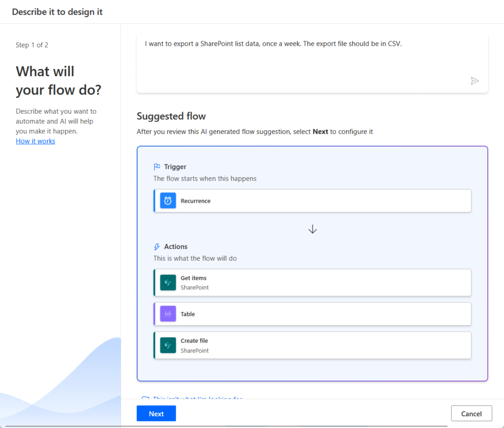Viewport: 504px width, 428px height.
Task: Select the Create file action card
Action: click(313, 345)
